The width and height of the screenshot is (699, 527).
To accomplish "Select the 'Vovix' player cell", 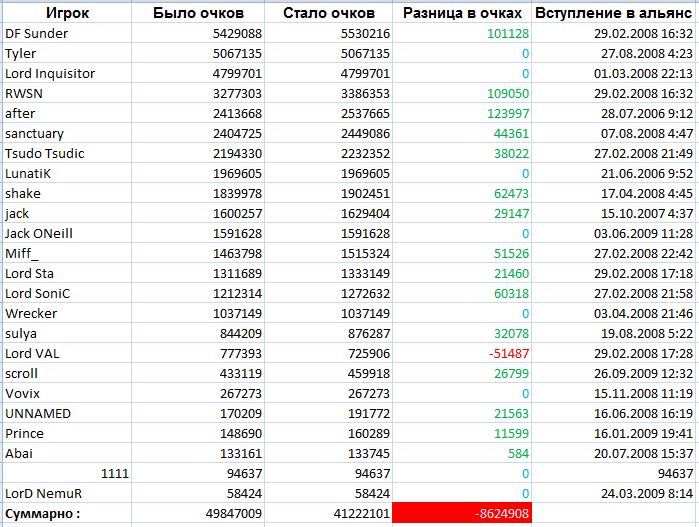I will coord(67,393).
